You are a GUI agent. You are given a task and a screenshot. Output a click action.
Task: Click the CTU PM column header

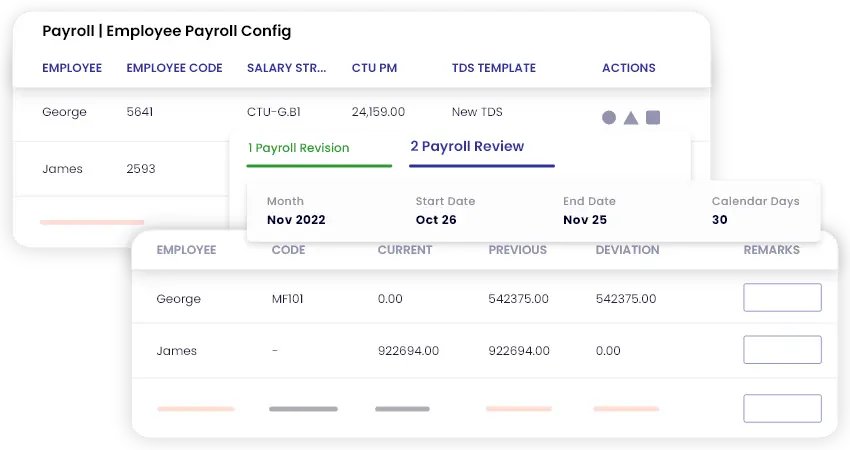point(375,68)
